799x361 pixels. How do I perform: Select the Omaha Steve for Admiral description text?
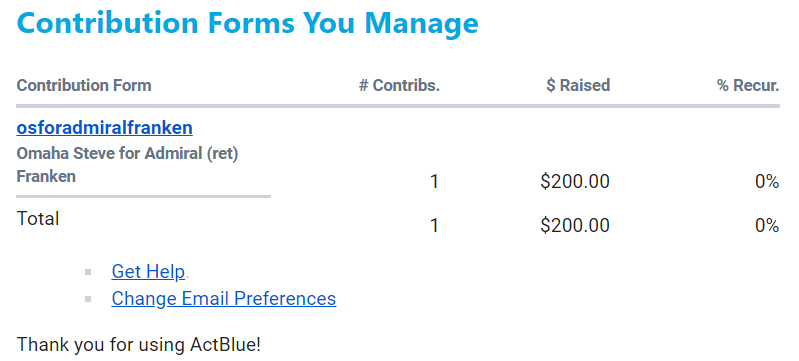point(127,165)
